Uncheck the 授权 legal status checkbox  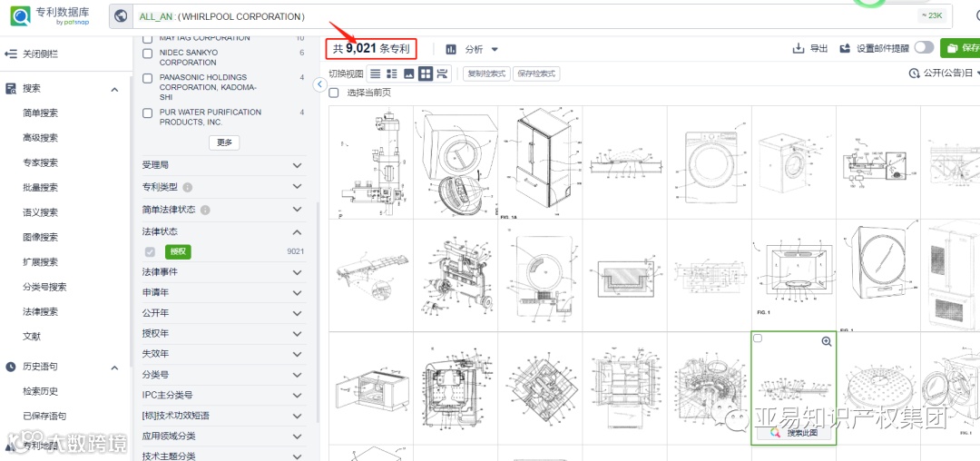tap(150, 251)
